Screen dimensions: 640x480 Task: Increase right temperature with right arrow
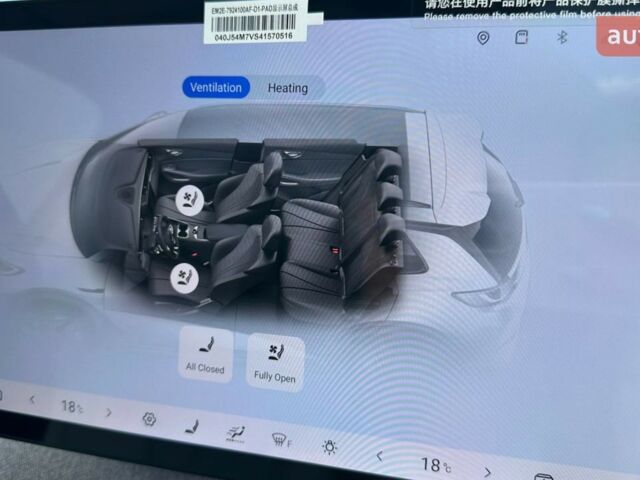487,470
